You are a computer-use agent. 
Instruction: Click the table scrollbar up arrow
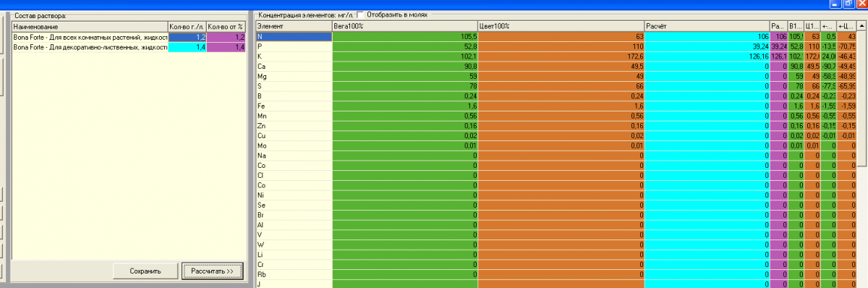click(861, 26)
